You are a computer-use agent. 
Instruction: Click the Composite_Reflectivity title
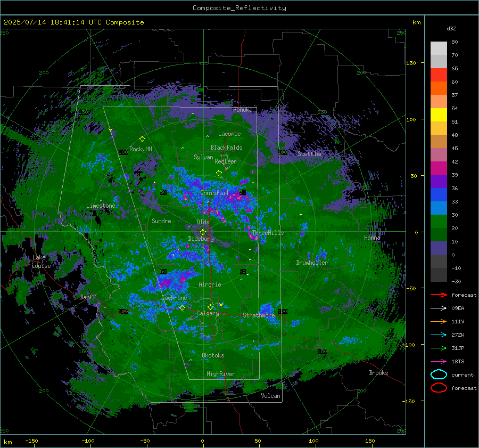tap(239, 8)
